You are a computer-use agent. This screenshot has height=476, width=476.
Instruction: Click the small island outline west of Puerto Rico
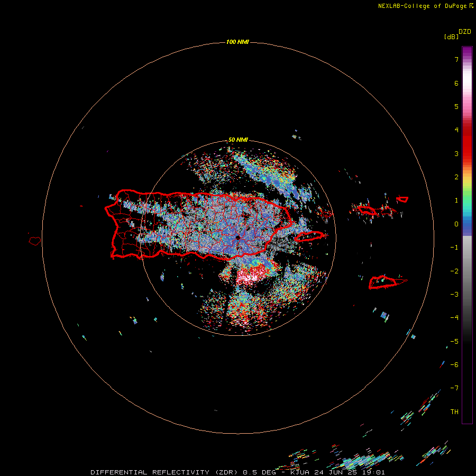pyautogui.click(x=35, y=241)
